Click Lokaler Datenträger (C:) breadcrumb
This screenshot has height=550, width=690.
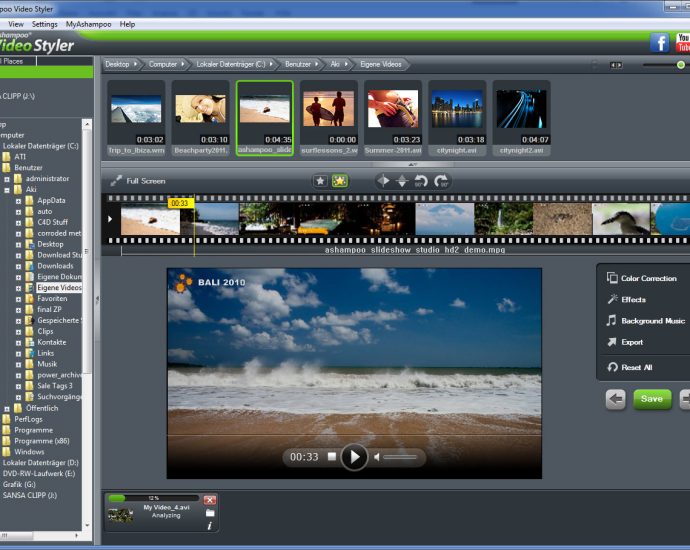[231, 64]
